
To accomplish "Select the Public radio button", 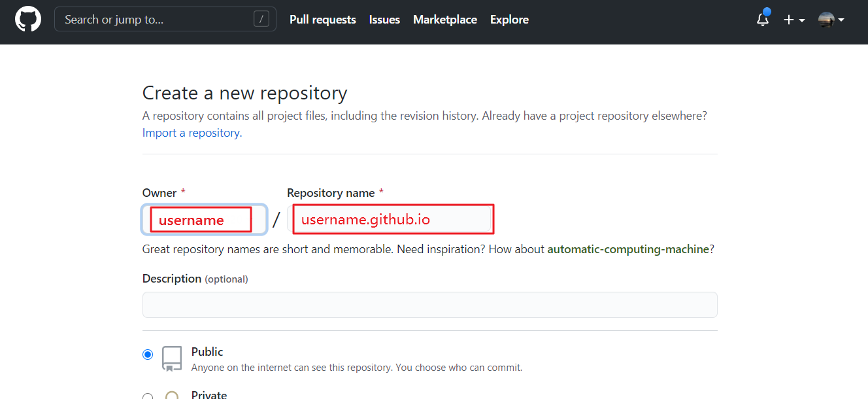I will 148,355.
